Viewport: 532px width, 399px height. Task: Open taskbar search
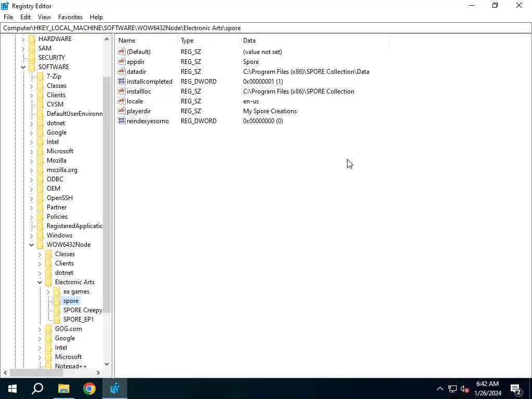coord(37,389)
